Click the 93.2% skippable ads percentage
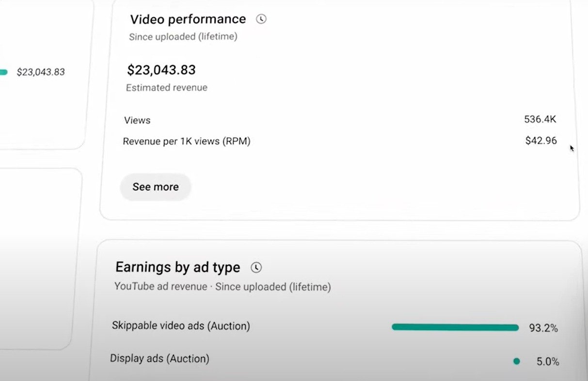The height and width of the screenshot is (381, 588). pos(543,328)
